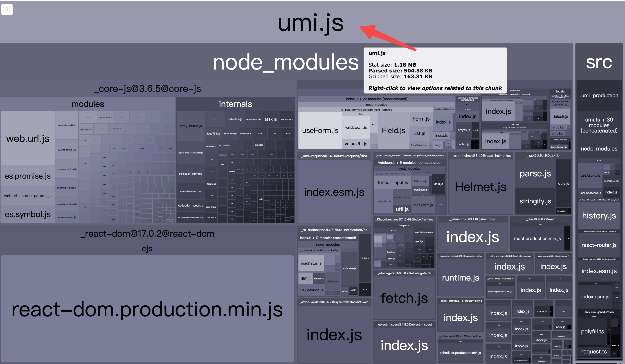The height and width of the screenshot is (364, 625).
Task: Click the _umi-request@1.4.0 package header
Action: (x=334, y=156)
